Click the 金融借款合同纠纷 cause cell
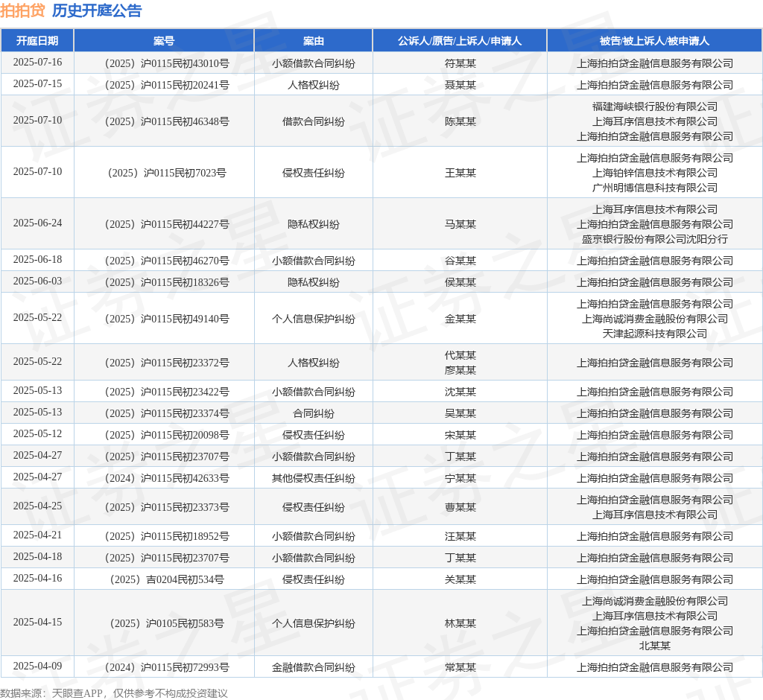The height and width of the screenshot is (700, 763). point(314,667)
